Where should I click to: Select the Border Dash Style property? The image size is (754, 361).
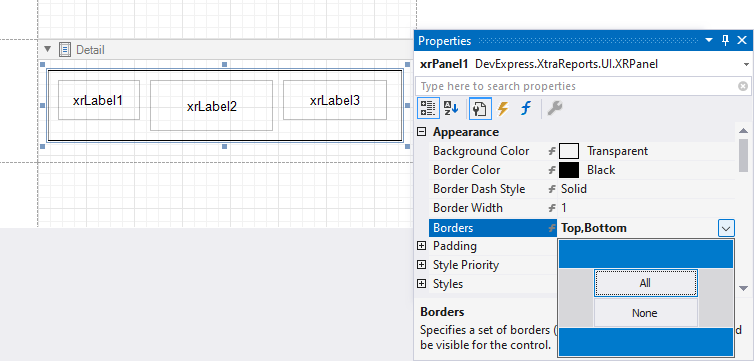tap(582, 189)
